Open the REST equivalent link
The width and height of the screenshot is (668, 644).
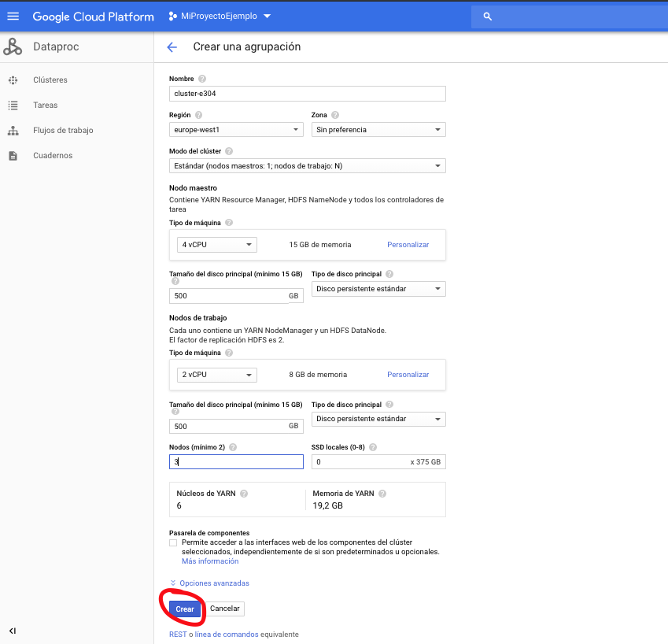178,635
